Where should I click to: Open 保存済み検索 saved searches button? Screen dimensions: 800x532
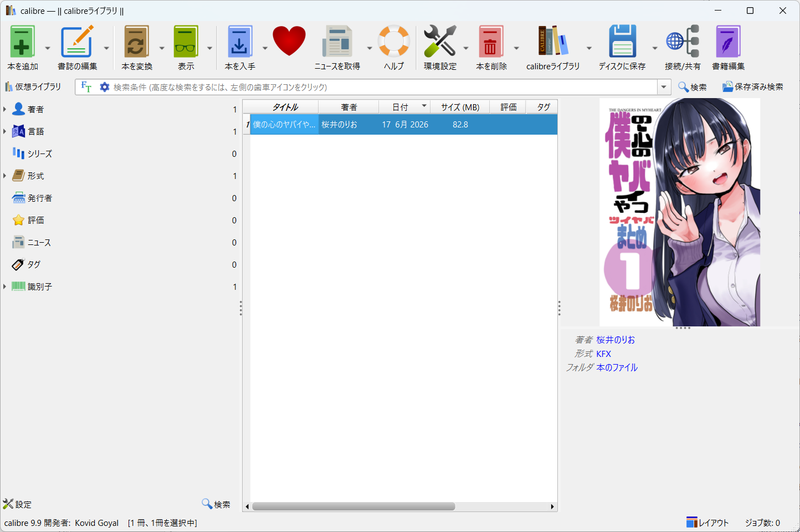tap(752, 87)
